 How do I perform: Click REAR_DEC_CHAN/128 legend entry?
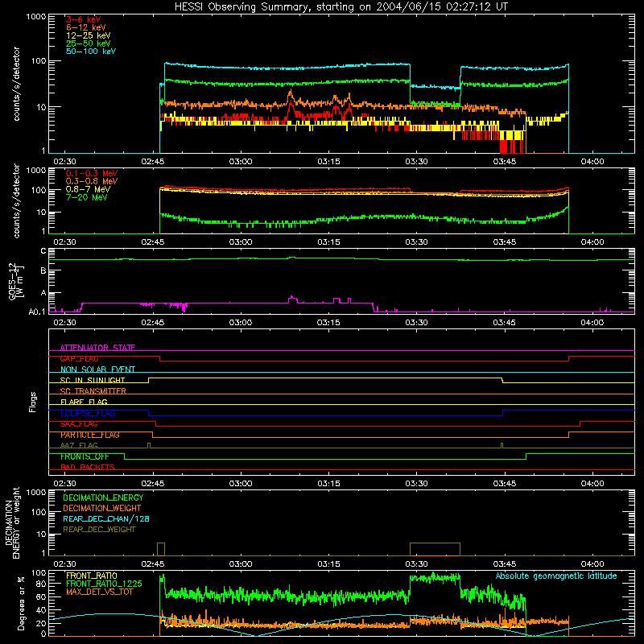(x=106, y=518)
